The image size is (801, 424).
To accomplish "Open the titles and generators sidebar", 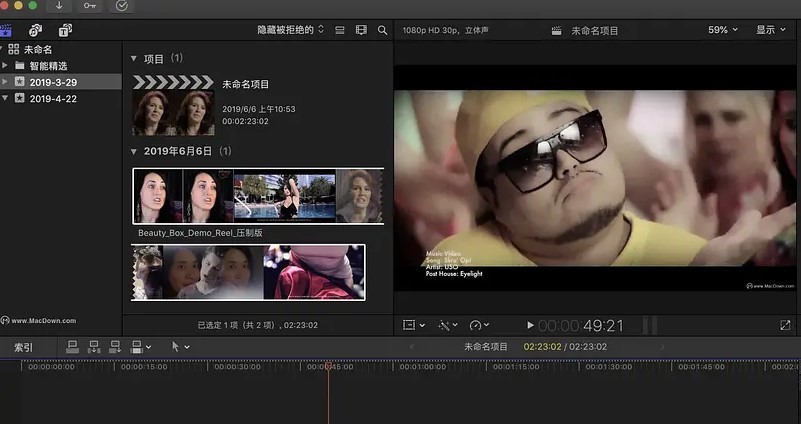I will tap(65, 30).
